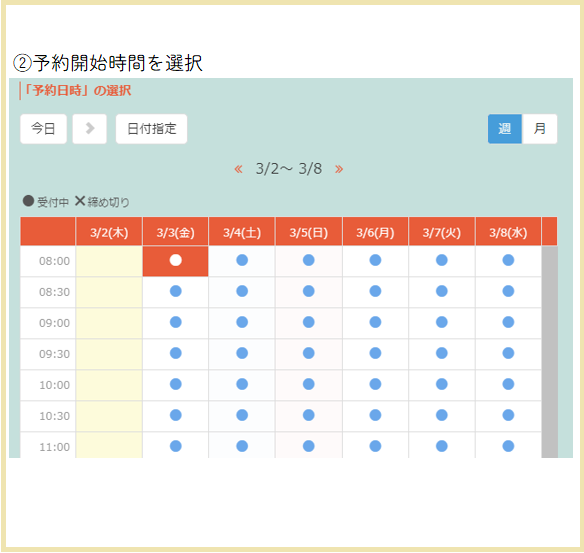This screenshot has width=584, height=553.
Task: Select the 3/6(月) 10:00 available slot
Action: [375, 384]
